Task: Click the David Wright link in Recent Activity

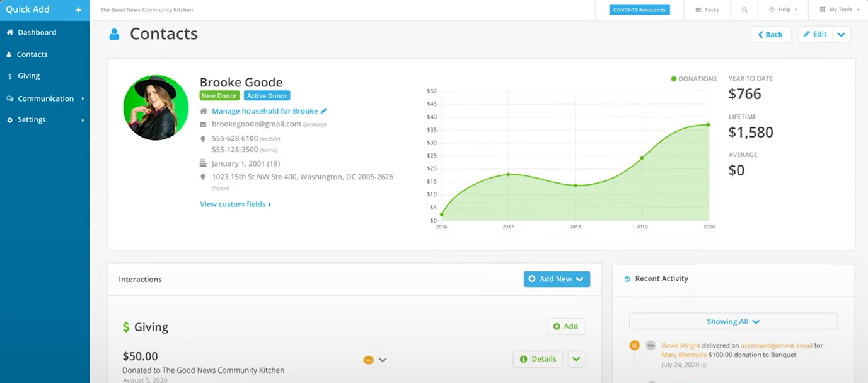Action: pyautogui.click(x=681, y=346)
